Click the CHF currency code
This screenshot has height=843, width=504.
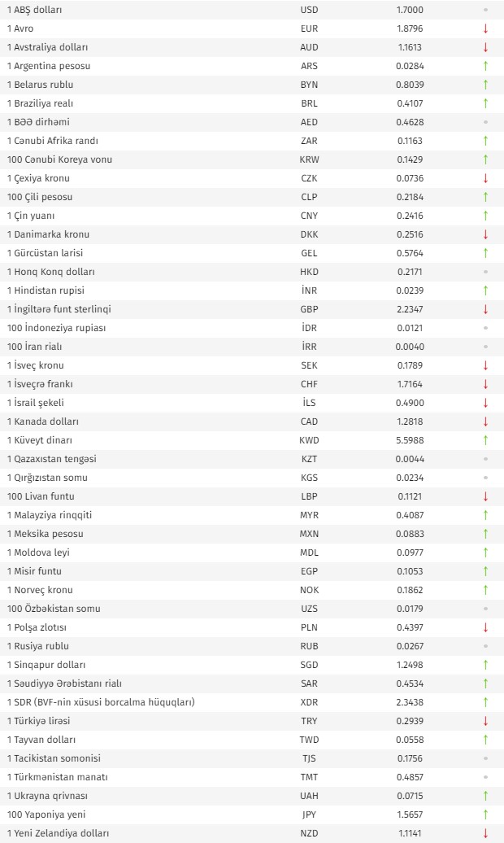click(309, 384)
